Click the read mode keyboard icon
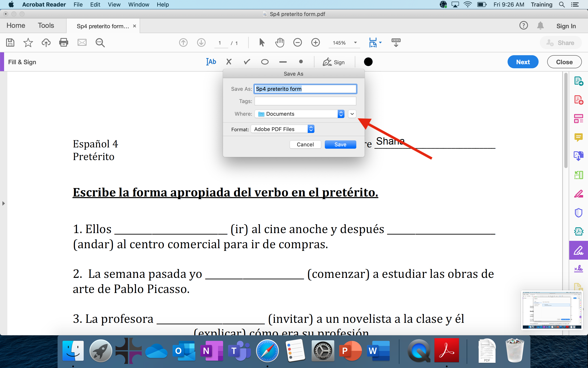 [396, 43]
